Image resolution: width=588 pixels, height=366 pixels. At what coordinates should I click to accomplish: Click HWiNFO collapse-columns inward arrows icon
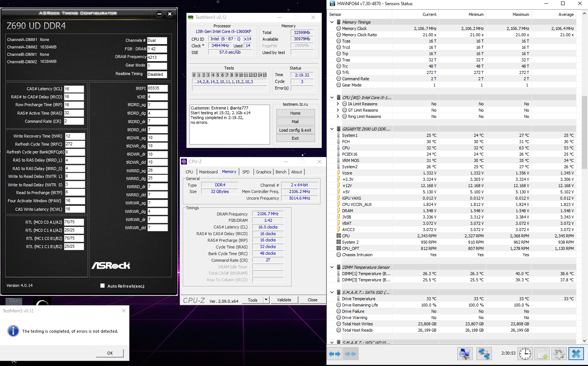(351, 354)
